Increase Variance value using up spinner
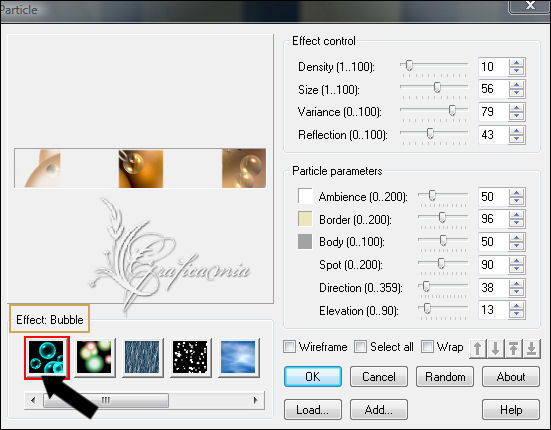551x430 pixels. (x=516, y=108)
